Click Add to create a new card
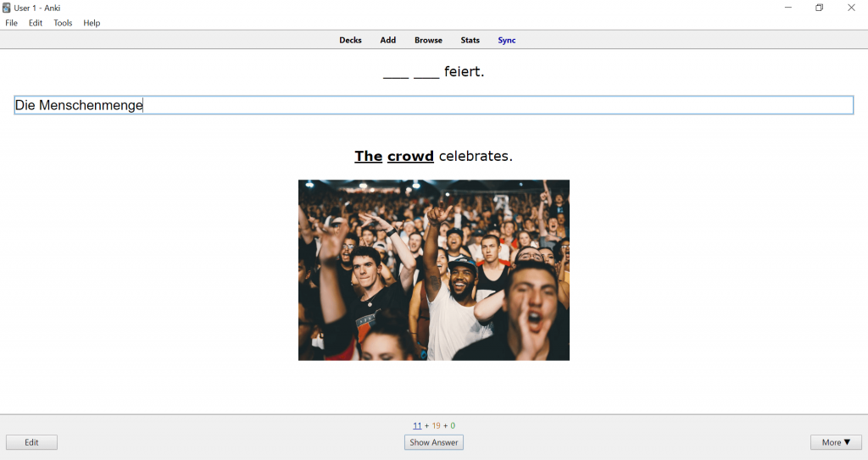Screen dimensions: 868x460 click(x=388, y=40)
